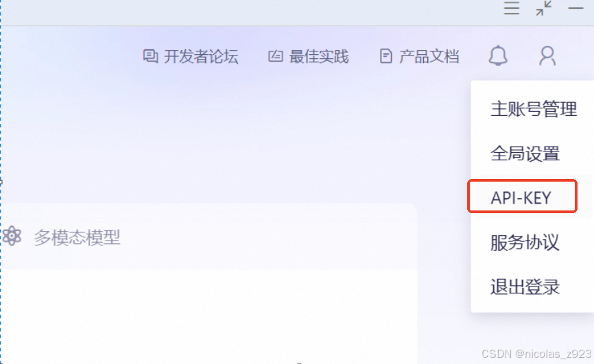Click the document icon beside 产品文档
Image resolution: width=594 pixels, height=364 pixels.
point(385,56)
